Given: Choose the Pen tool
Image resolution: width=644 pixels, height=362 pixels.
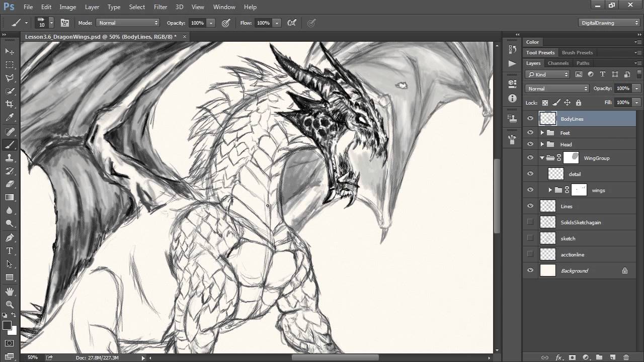Looking at the screenshot, I should [10, 237].
